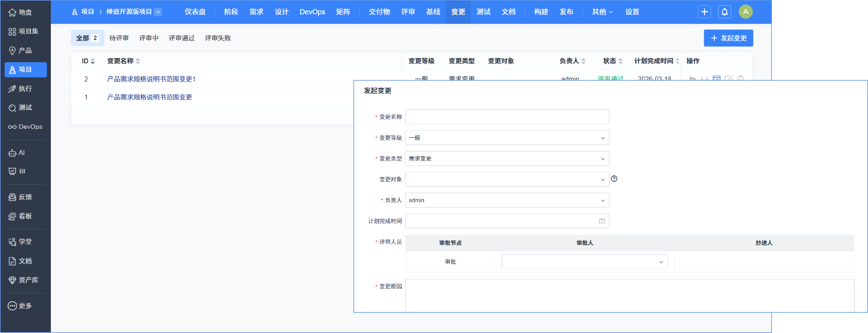Open 产品需求规格说明书范围变更 row 1 link

tap(150, 97)
